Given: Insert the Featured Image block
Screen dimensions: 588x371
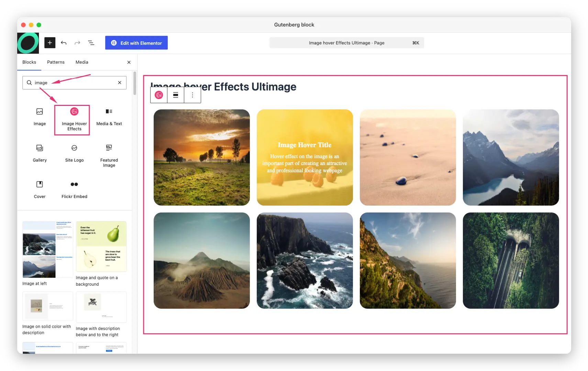Looking at the screenshot, I should coord(109,155).
